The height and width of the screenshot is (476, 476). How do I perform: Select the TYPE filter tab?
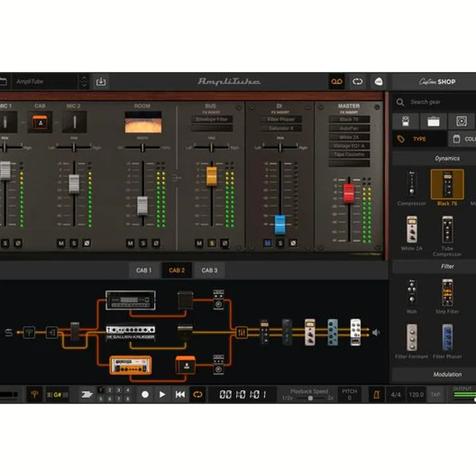point(420,139)
